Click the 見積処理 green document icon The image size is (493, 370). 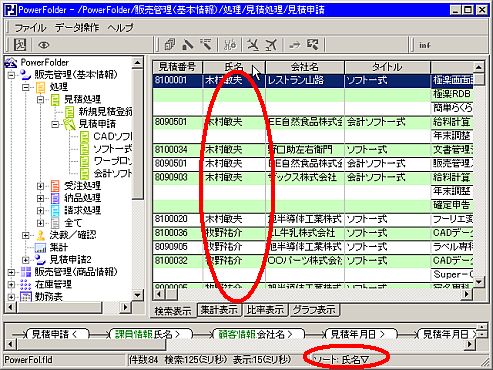(55, 100)
